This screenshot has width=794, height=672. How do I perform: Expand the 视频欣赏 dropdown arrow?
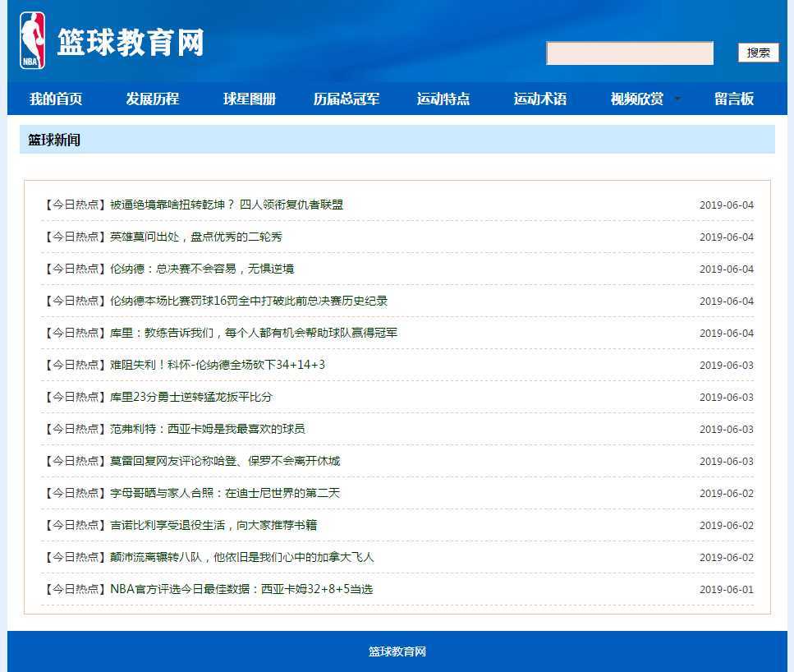(x=677, y=99)
